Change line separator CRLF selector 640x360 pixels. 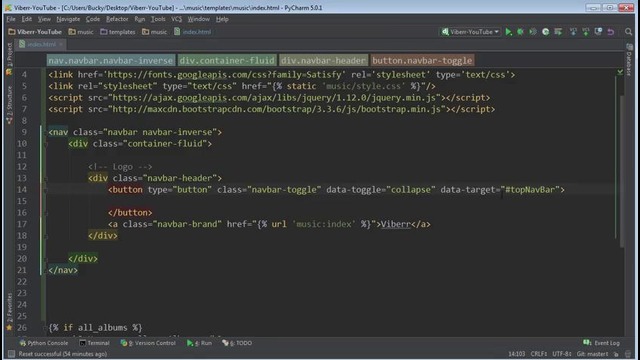(x=539, y=354)
